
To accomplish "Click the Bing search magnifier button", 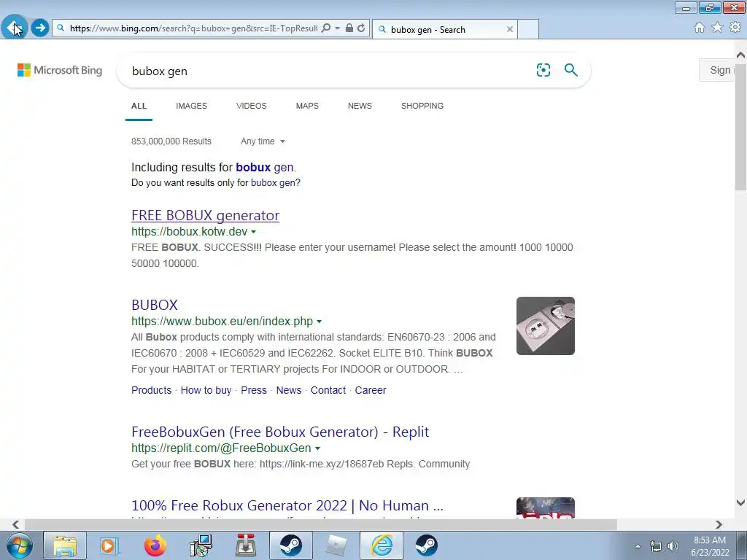I will coord(570,70).
